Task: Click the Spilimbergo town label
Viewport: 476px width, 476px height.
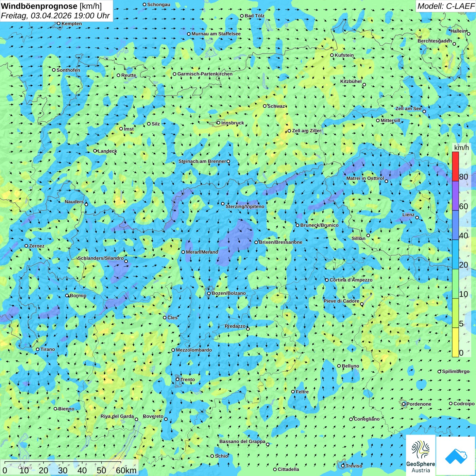Action: [456, 371]
